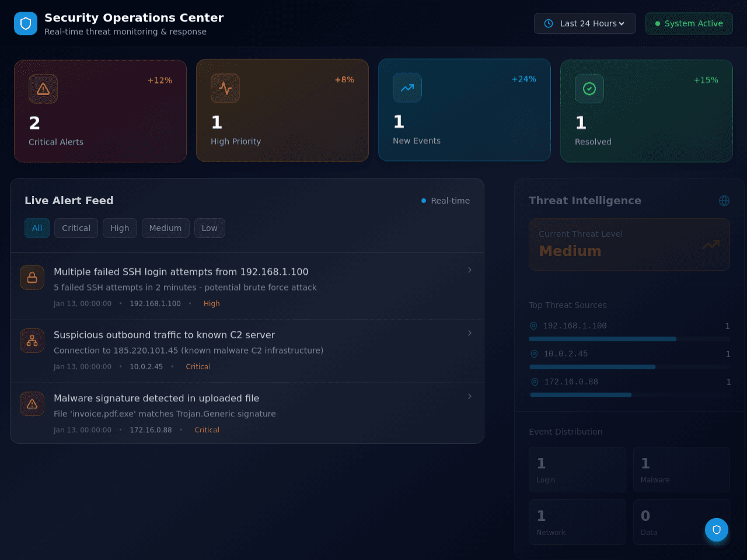Click source IP 172.16.0.88 in malware alert metadata
Image resolution: width=747 pixels, height=560 pixels.
coord(151,430)
